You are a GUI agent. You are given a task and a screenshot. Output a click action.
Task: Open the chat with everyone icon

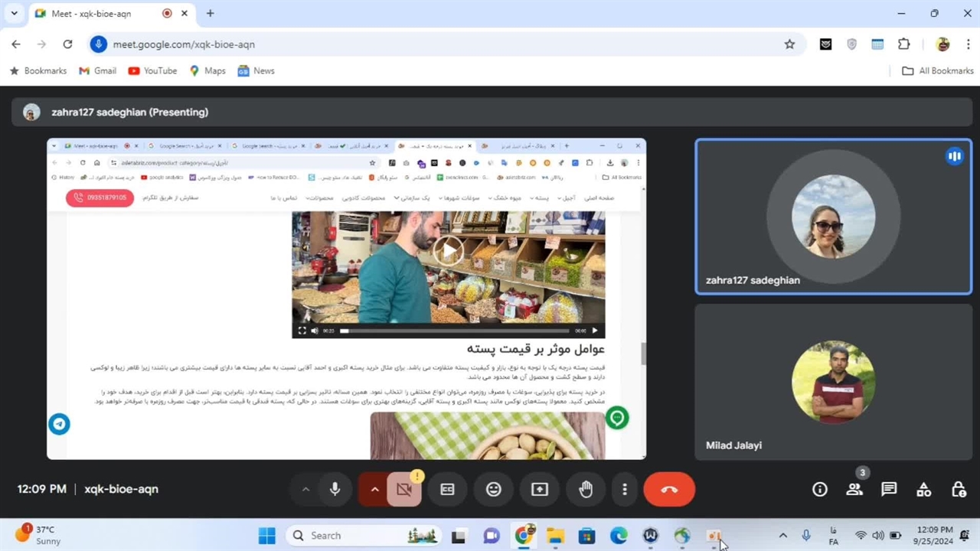coord(889,490)
